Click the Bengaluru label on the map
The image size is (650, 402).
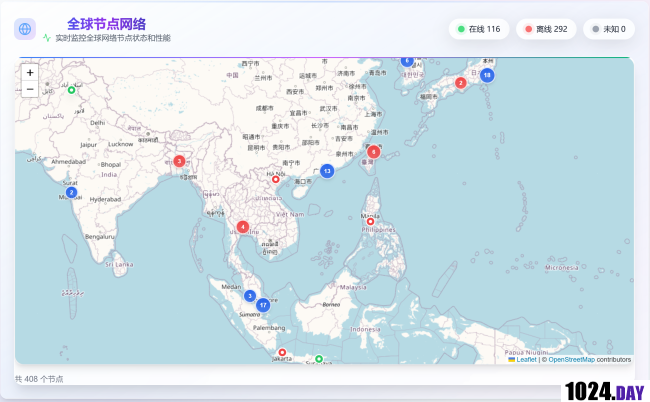[99, 237]
